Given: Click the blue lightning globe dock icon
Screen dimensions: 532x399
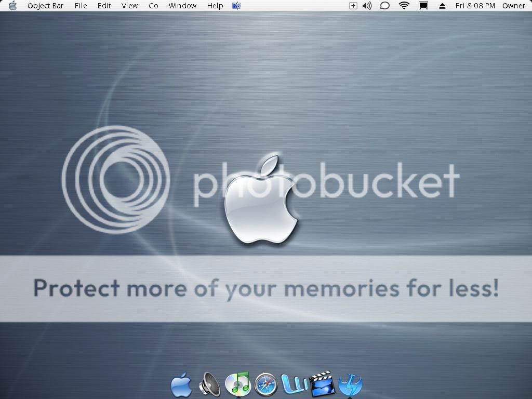Looking at the screenshot, I should [x=350, y=385].
